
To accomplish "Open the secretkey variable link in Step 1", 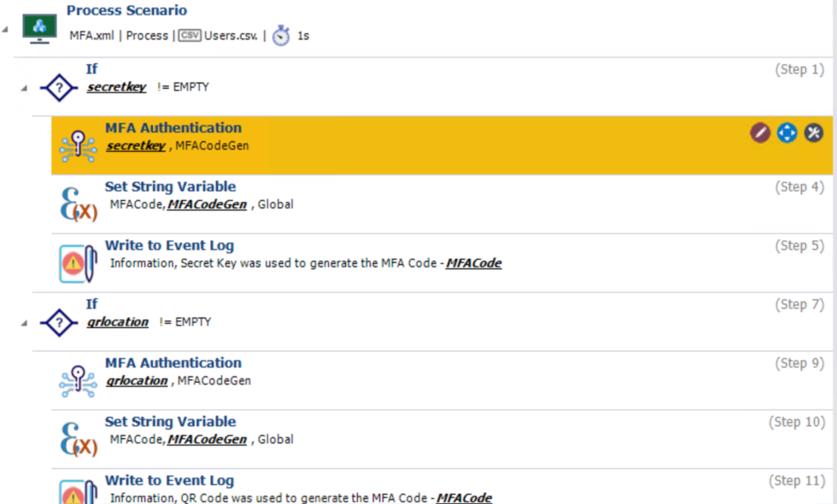I will 116,87.
